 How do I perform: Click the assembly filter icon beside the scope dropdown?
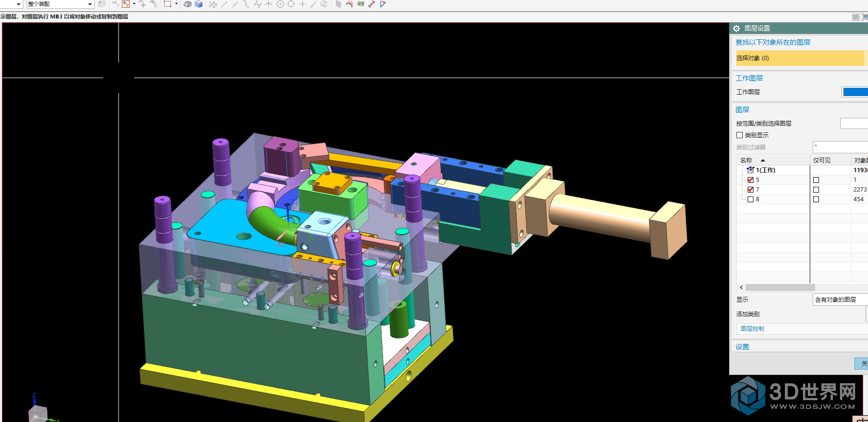point(101,4)
